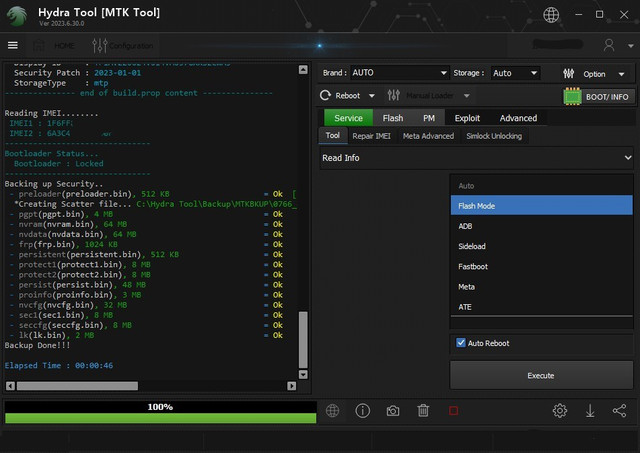Switch to the Service tab

[348, 118]
